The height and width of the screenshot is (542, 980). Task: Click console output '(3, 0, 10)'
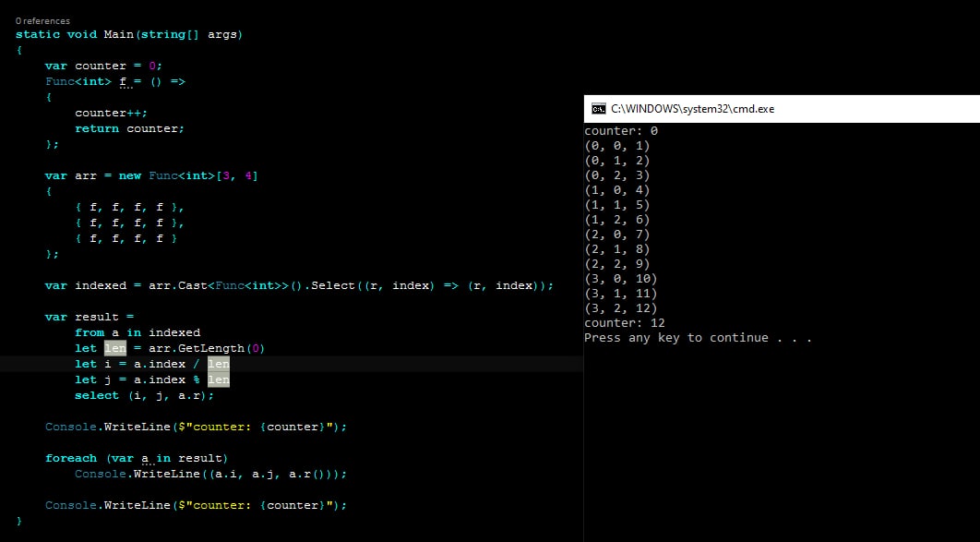(621, 279)
